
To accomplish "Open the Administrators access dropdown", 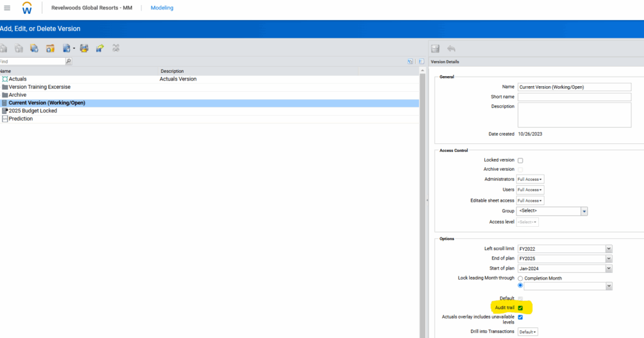I will [x=530, y=179].
